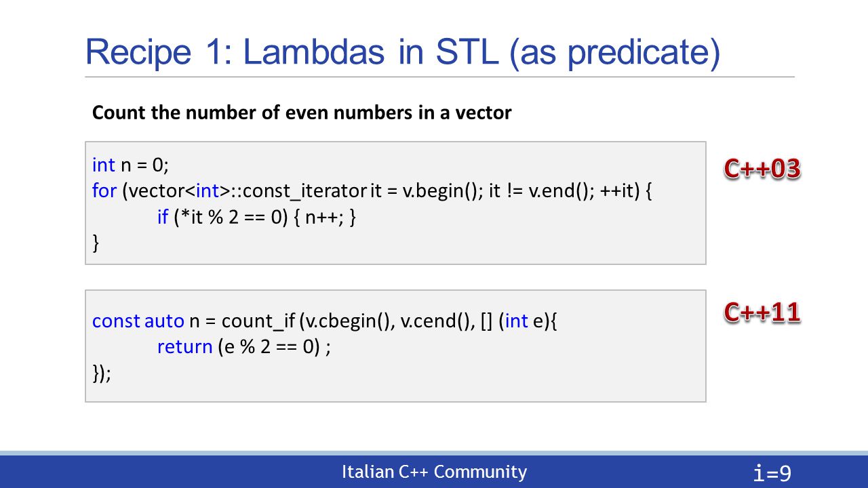868x488 pixels.
Task: Click the 'return' keyword in the lambda
Action: (185, 347)
